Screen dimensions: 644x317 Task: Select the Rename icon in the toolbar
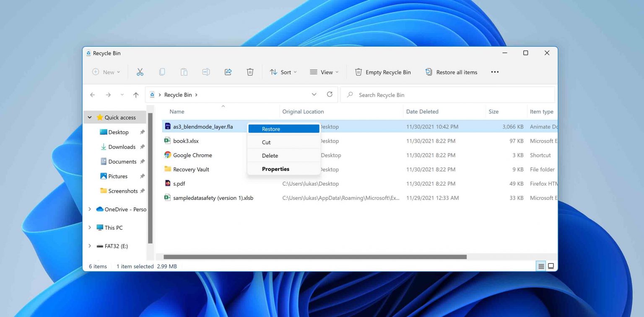(x=206, y=72)
